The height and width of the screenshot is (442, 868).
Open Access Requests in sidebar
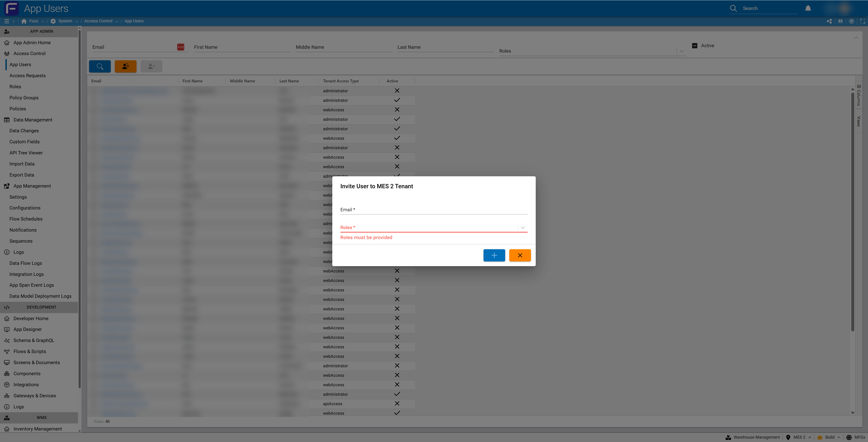28,75
